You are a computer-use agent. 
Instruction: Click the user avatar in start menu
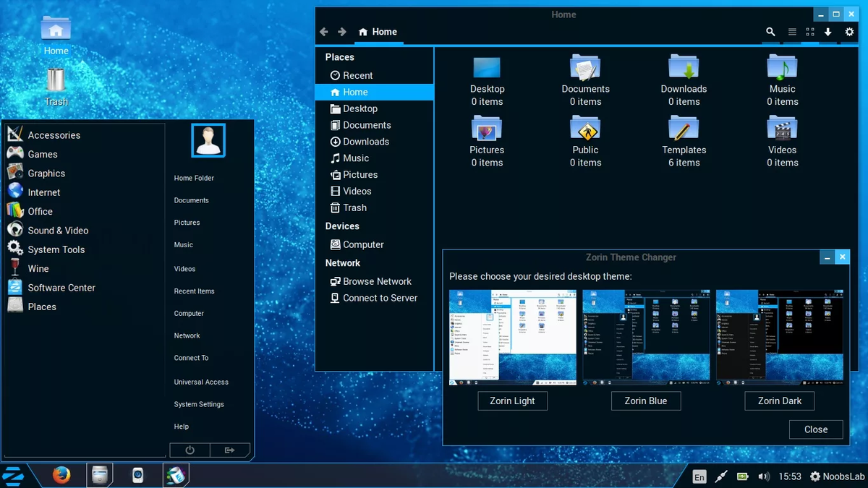coord(208,140)
